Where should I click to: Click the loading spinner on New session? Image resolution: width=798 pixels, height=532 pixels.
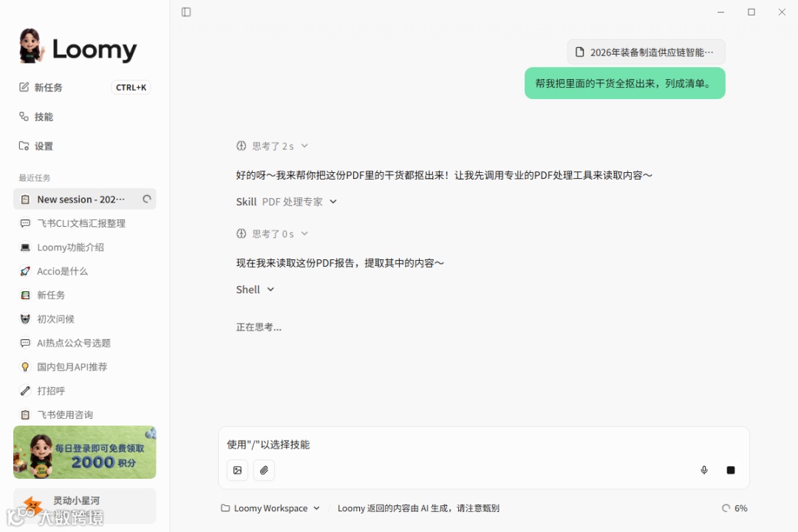point(146,199)
